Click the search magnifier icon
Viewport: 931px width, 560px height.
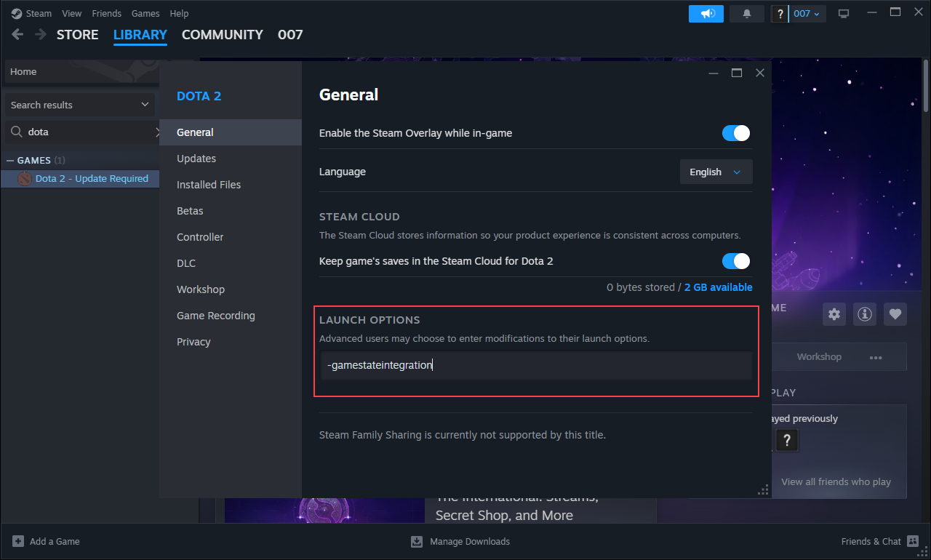16,132
